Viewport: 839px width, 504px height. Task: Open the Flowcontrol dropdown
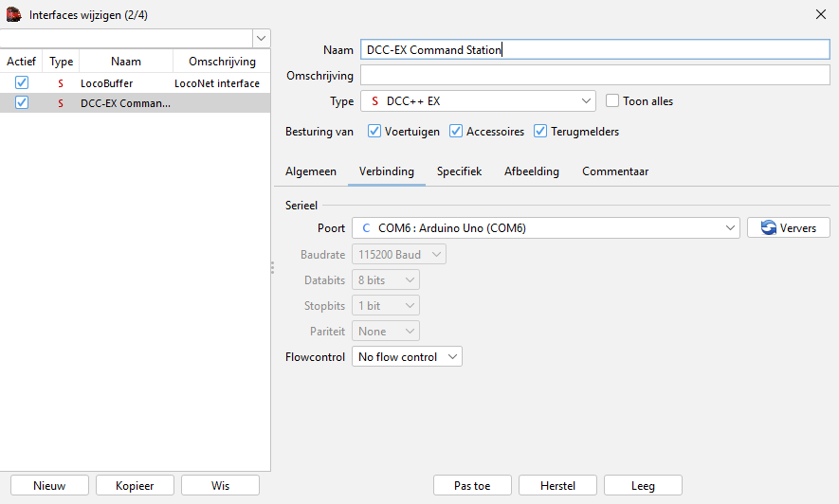[x=407, y=357]
